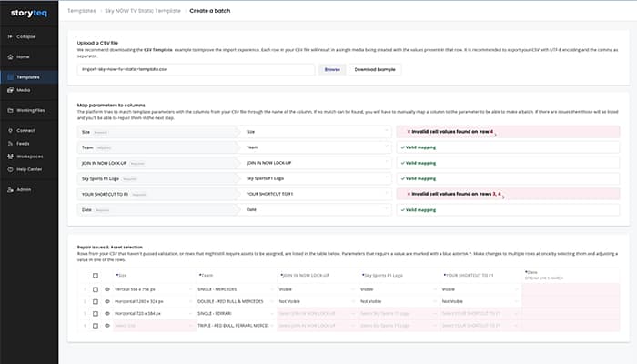
Task: Click the Collapse sidebar icon
Action: (9, 37)
